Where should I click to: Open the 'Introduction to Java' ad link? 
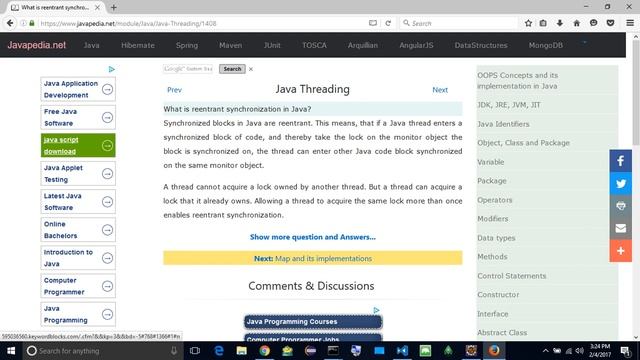coord(78,258)
